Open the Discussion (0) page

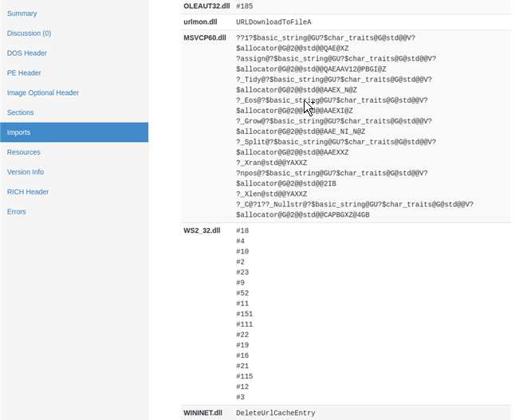(29, 33)
